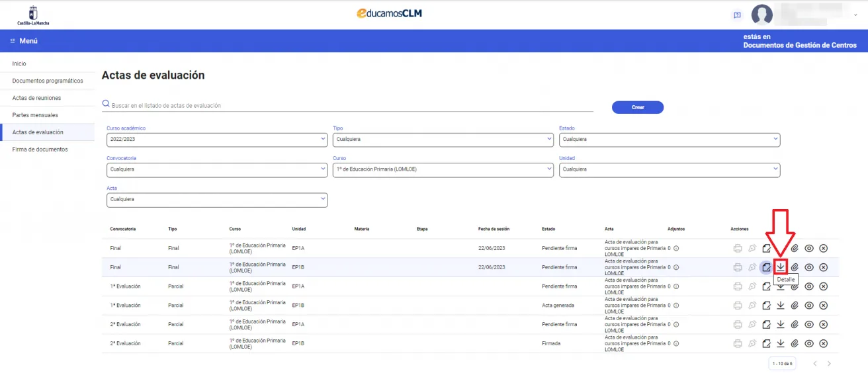Open Firma de documentos in the sidebar
Screen dimensions: 868x379
point(40,149)
